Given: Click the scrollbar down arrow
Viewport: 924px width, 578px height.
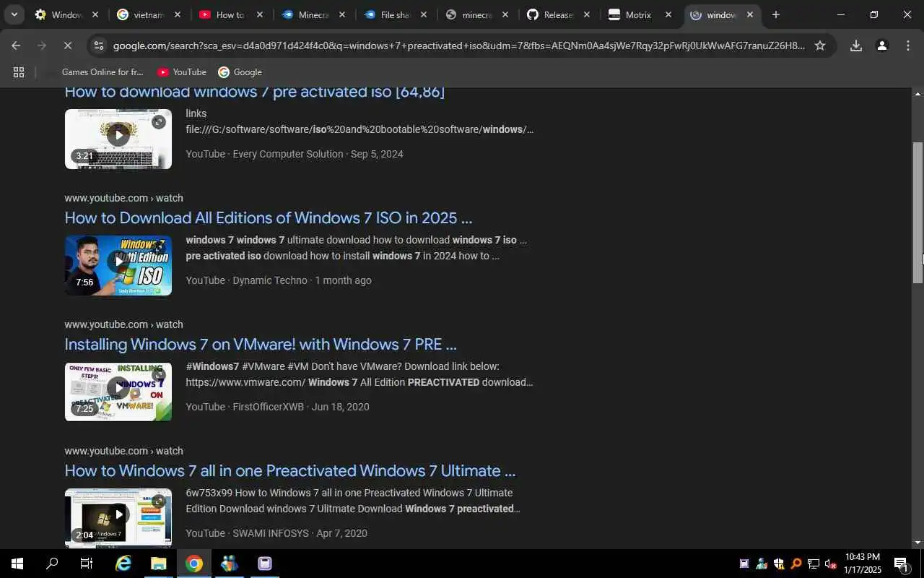Looking at the screenshot, I should (918, 542).
